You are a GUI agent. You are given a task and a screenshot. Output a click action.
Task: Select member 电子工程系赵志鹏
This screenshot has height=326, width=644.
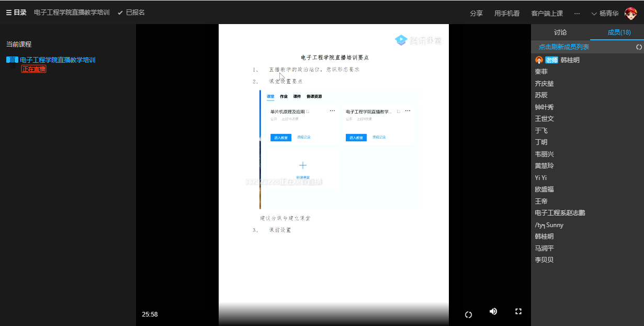coord(560,213)
